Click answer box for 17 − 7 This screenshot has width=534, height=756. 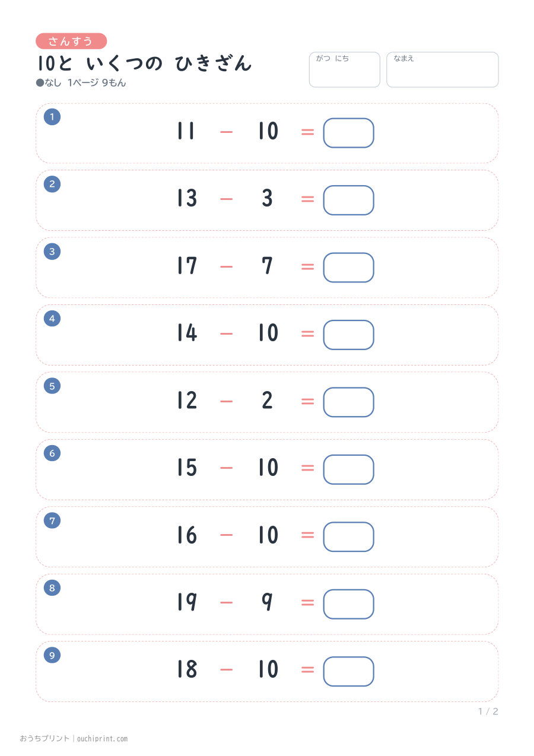348,268
